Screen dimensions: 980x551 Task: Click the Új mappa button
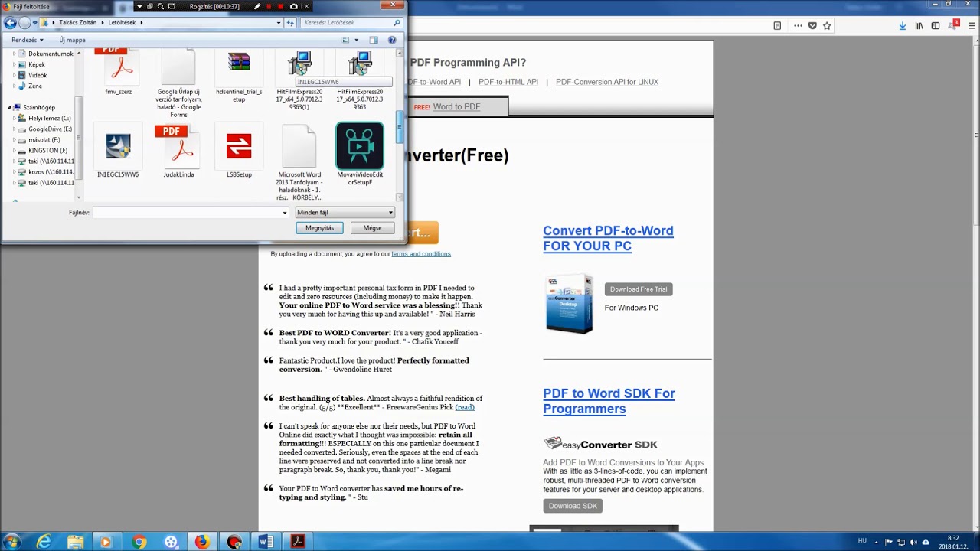[x=73, y=40]
